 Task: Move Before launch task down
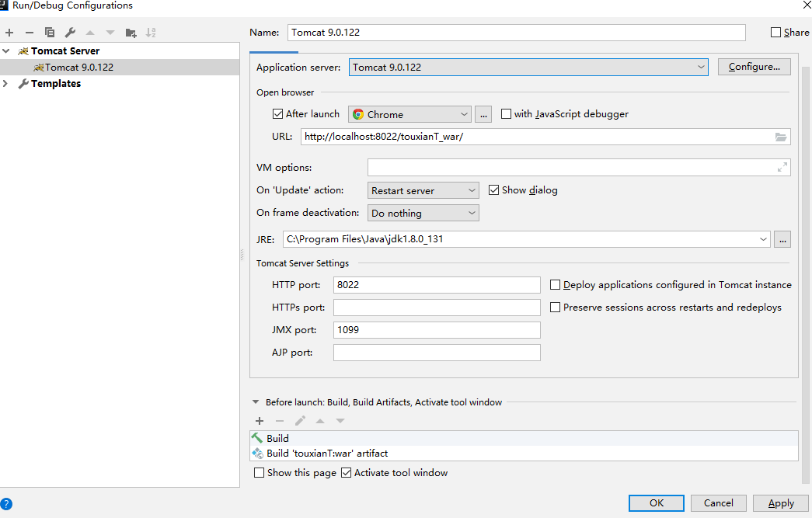click(x=340, y=421)
